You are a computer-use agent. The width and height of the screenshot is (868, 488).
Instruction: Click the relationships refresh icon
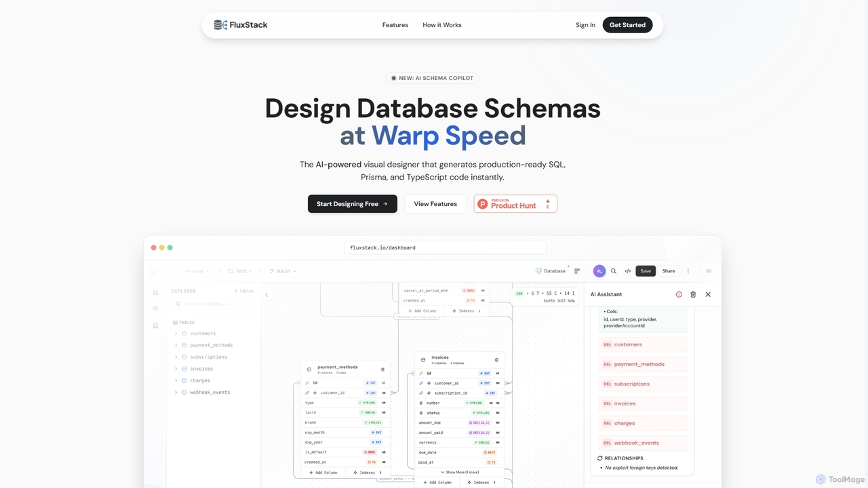[600, 458]
